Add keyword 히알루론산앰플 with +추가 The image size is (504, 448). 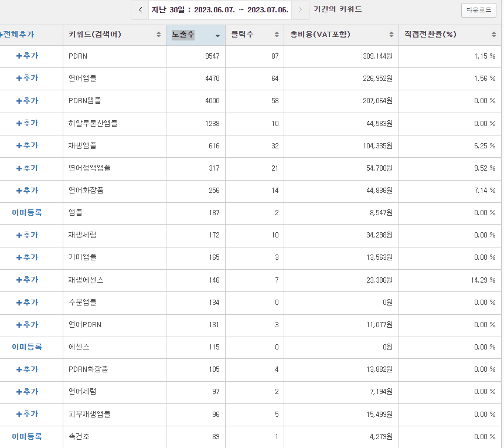click(27, 123)
